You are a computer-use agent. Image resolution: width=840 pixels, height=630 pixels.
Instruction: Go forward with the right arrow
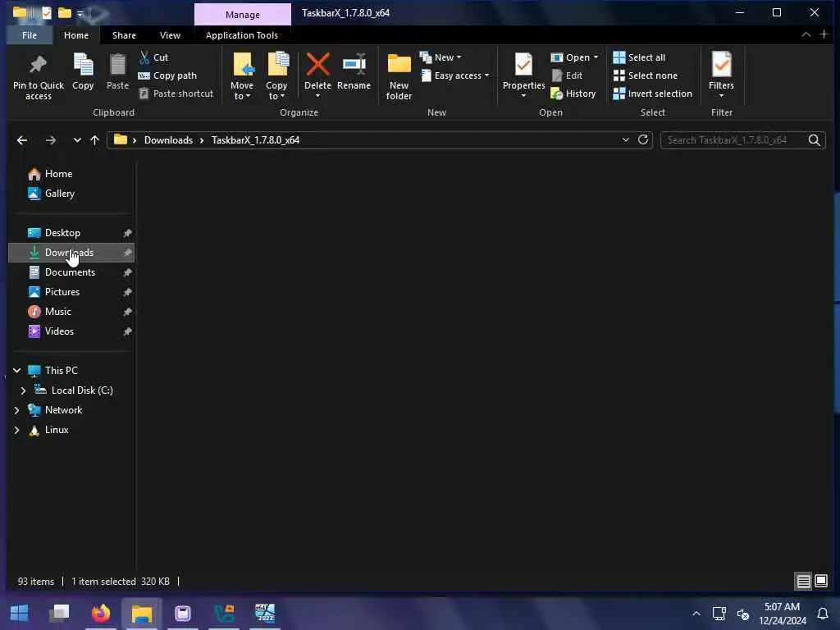(x=51, y=140)
